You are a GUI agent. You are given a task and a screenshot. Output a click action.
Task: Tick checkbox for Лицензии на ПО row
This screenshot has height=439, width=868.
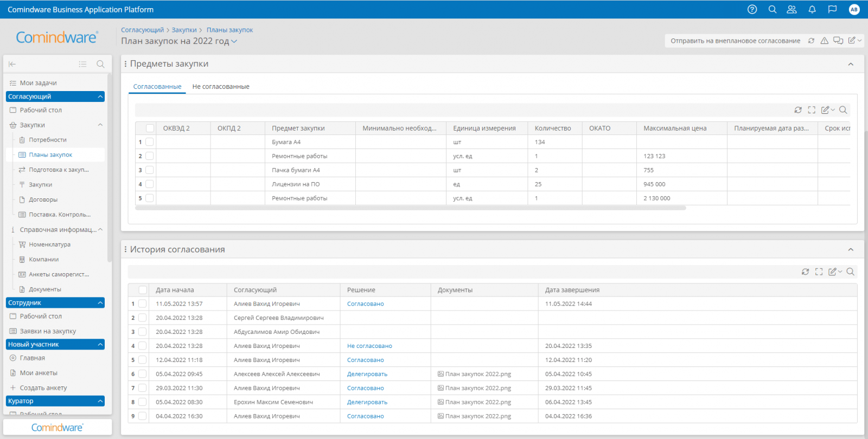(x=150, y=184)
